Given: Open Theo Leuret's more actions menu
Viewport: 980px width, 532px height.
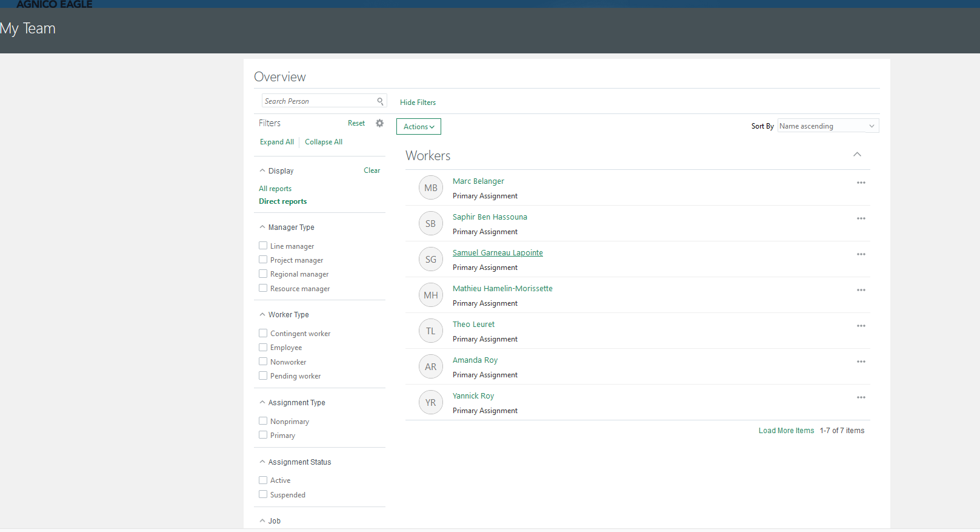Looking at the screenshot, I should [861, 326].
